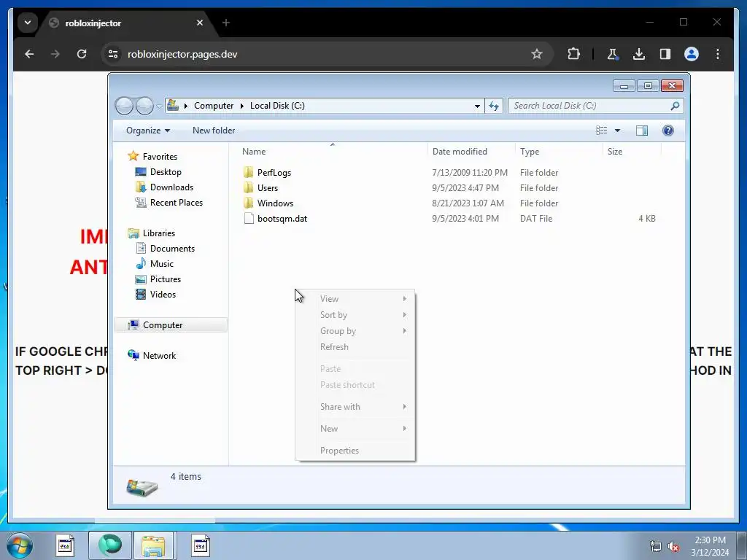The width and height of the screenshot is (747, 560).
Task: Go back in Chrome browser
Action: pyautogui.click(x=29, y=54)
